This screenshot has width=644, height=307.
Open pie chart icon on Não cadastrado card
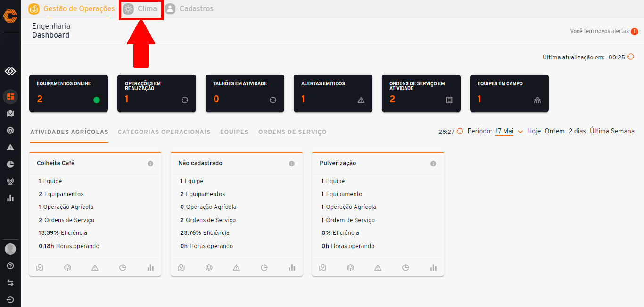(x=264, y=267)
